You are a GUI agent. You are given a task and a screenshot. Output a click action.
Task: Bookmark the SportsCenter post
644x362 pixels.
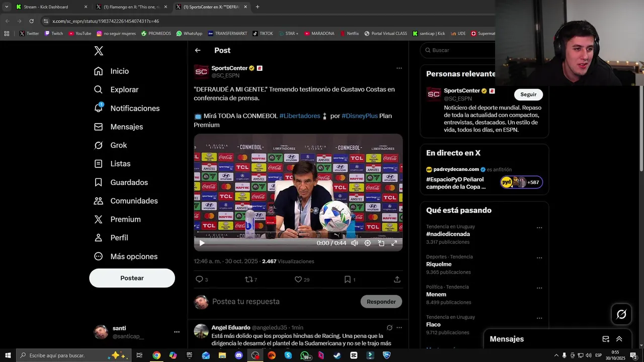pos(350,279)
